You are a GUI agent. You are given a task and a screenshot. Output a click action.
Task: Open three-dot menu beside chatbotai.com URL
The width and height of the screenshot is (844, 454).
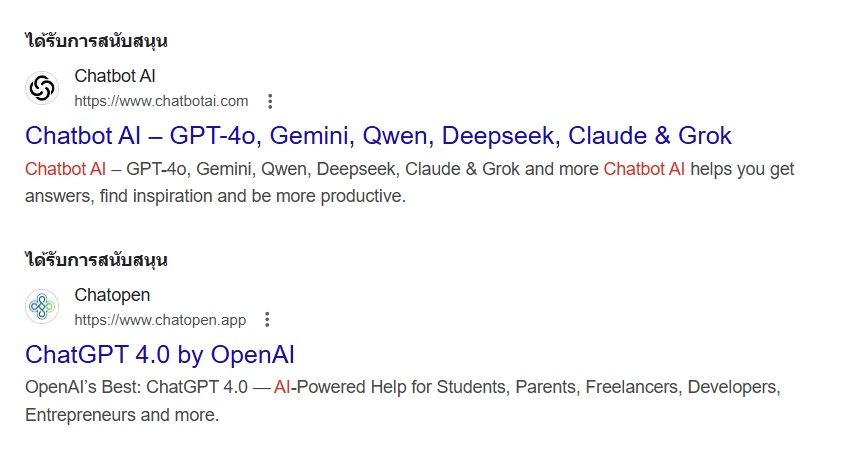tap(270, 101)
